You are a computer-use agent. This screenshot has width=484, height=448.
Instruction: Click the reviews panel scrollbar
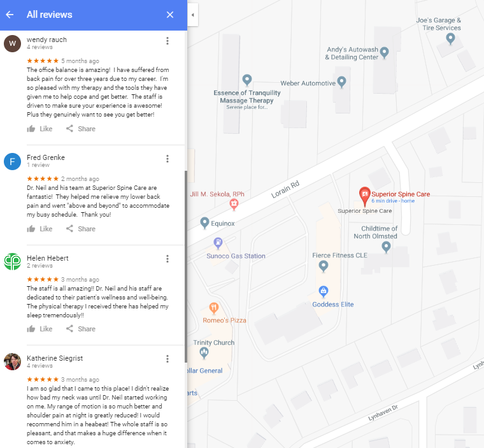click(186, 266)
